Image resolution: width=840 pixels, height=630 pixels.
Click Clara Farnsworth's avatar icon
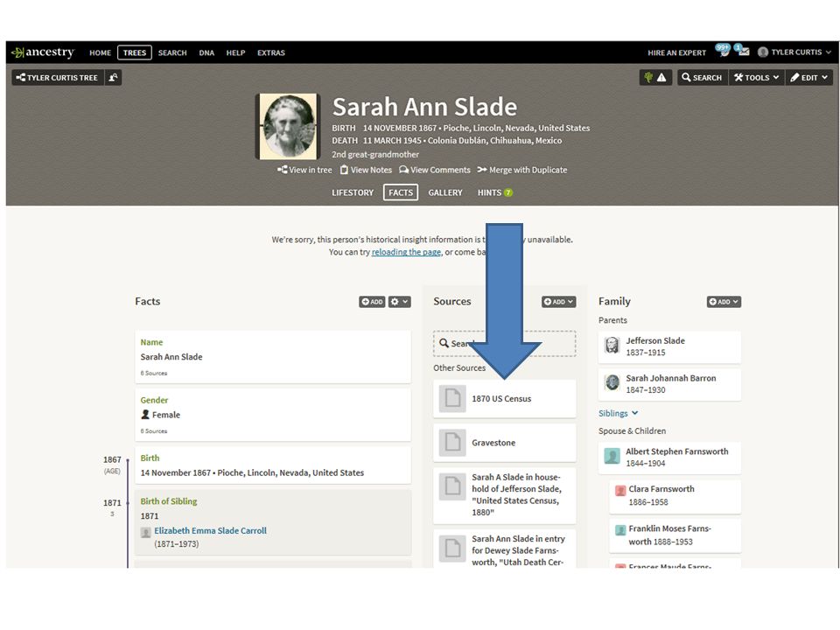click(x=620, y=490)
